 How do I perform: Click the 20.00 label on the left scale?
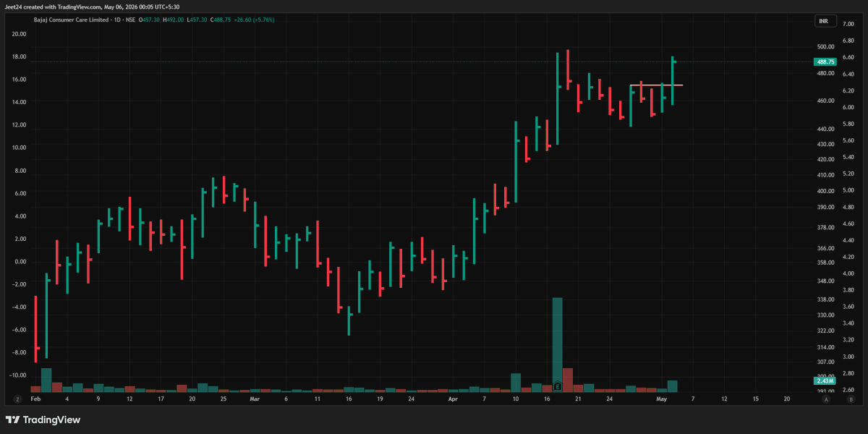click(x=19, y=34)
